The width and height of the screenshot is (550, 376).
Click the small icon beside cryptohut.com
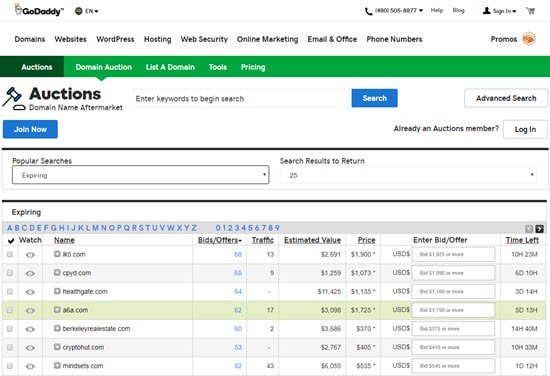coord(57,347)
